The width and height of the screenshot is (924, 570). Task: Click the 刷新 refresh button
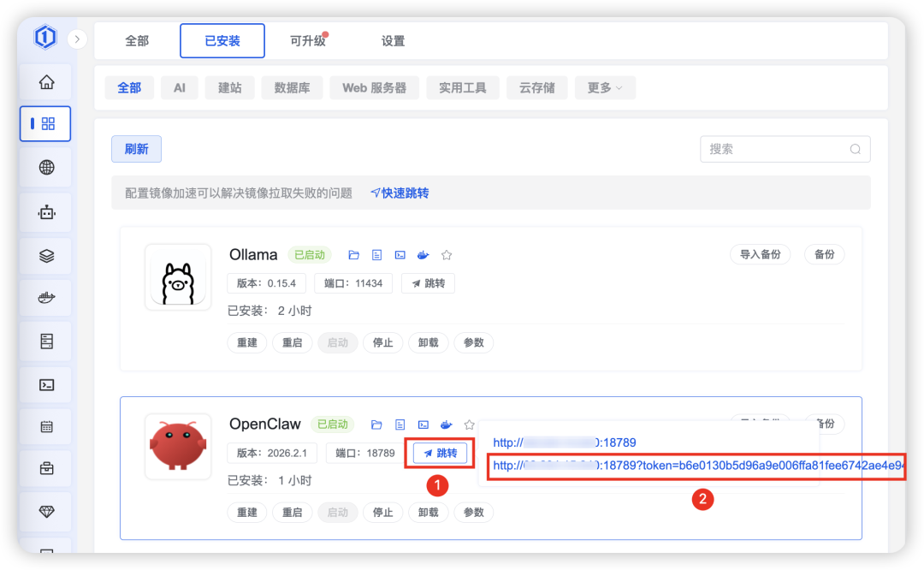136,149
